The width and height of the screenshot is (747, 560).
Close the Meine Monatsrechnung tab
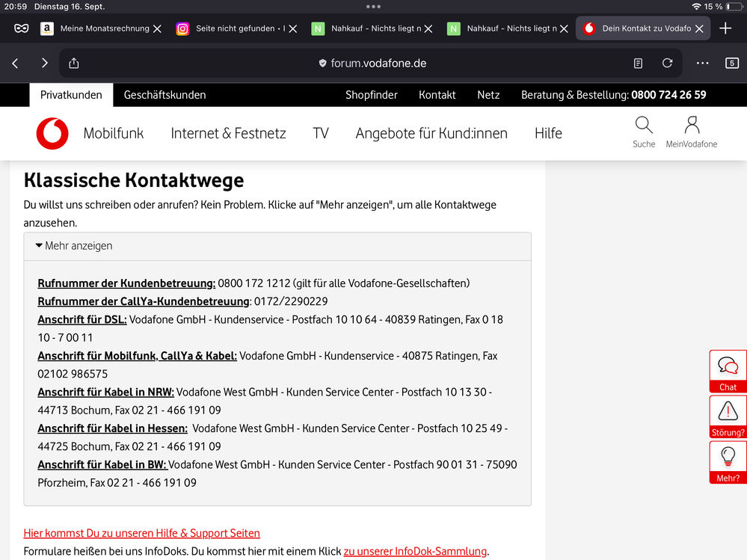coord(157,28)
